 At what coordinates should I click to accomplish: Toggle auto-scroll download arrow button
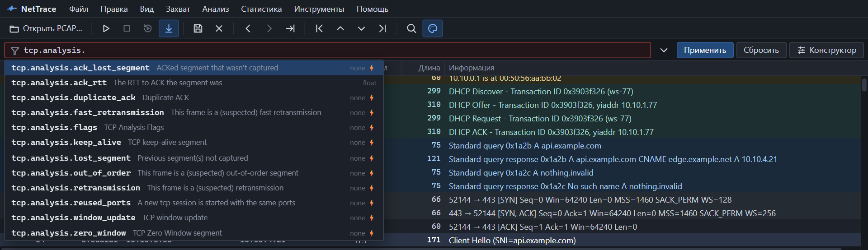pyautogui.click(x=169, y=28)
